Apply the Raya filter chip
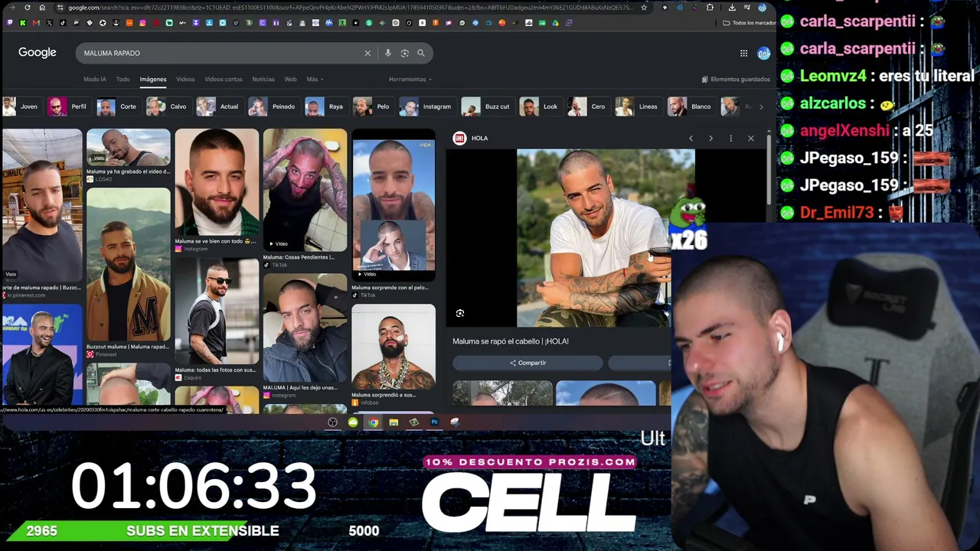Image resolution: width=980 pixels, height=551 pixels. [325, 106]
